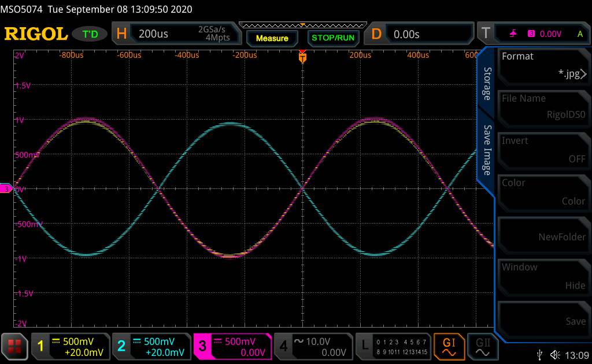Enable channel 4 from bottom bar
The width and height of the screenshot is (592, 364).
point(312,346)
